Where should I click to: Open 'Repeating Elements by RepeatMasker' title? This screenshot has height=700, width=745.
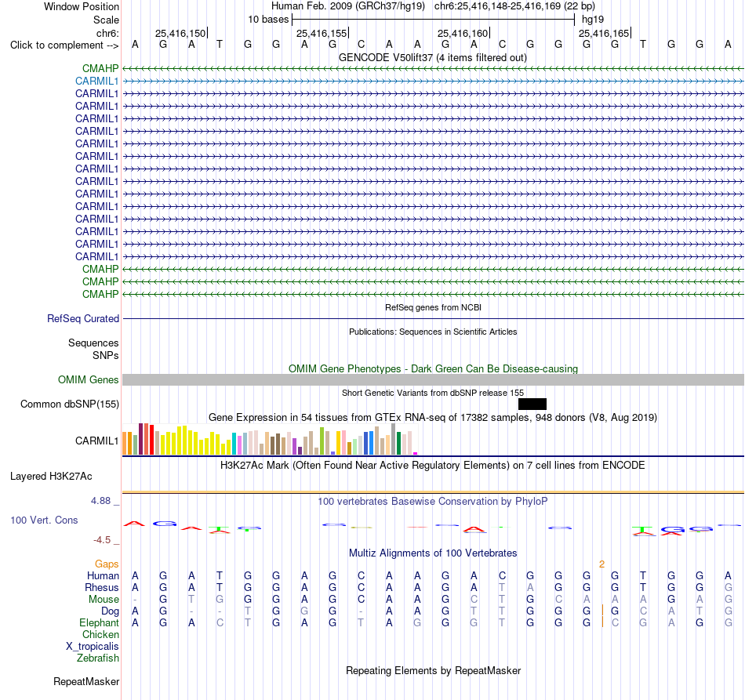click(433, 671)
